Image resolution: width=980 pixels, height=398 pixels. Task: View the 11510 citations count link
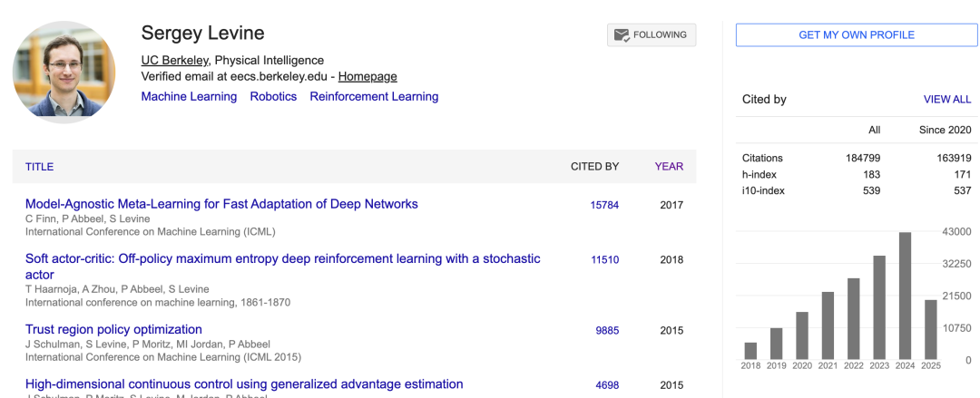604,259
